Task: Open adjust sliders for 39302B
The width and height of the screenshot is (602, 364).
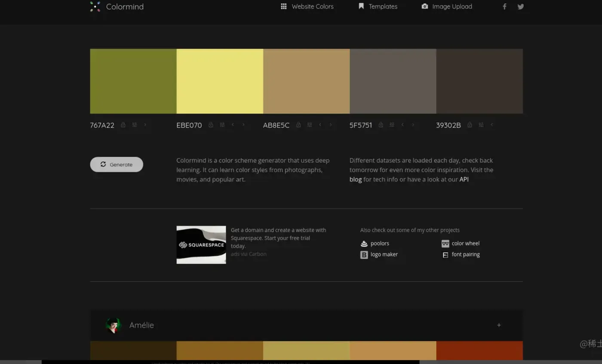Action: [481, 125]
